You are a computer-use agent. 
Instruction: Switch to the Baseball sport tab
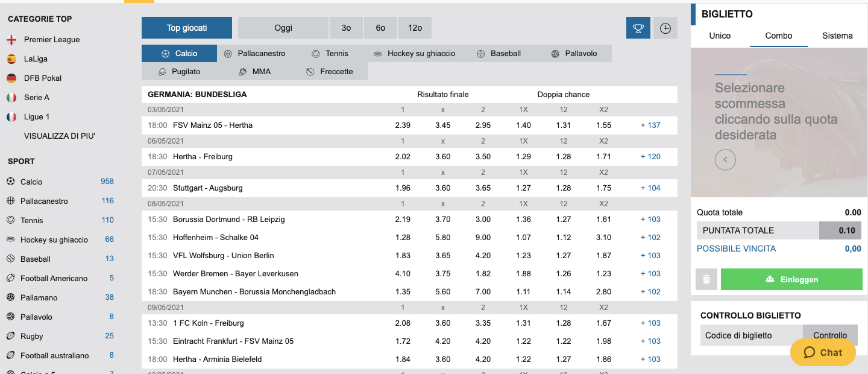[x=498, y=54]
